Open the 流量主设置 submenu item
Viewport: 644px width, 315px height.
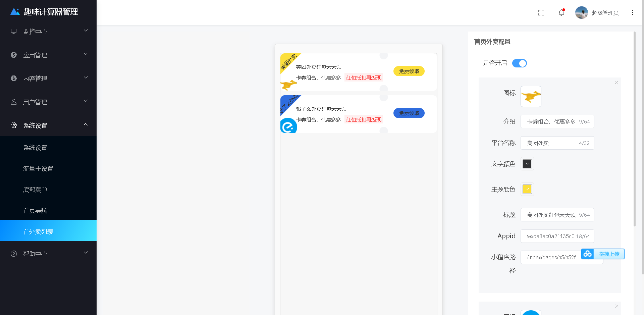point(48,168)
